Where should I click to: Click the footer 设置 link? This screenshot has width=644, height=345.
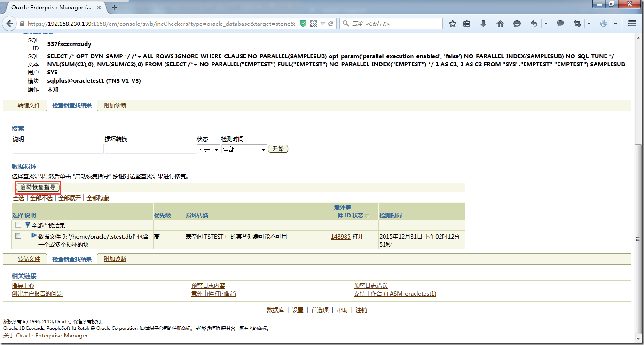(298, 310)
